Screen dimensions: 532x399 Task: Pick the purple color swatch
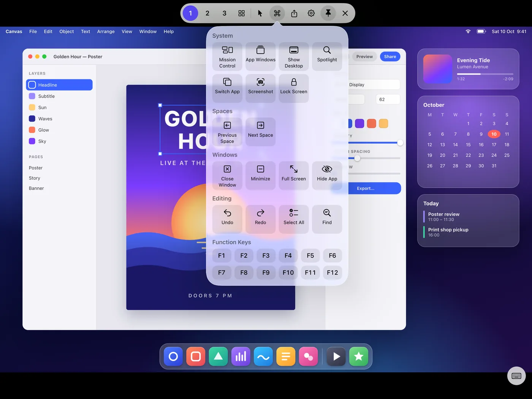coord(359,123)
